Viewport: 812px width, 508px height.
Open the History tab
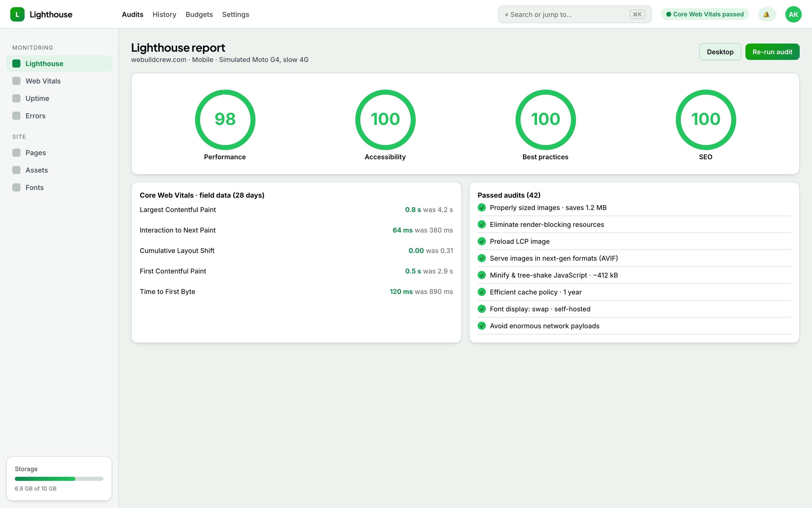click(164, 14)
